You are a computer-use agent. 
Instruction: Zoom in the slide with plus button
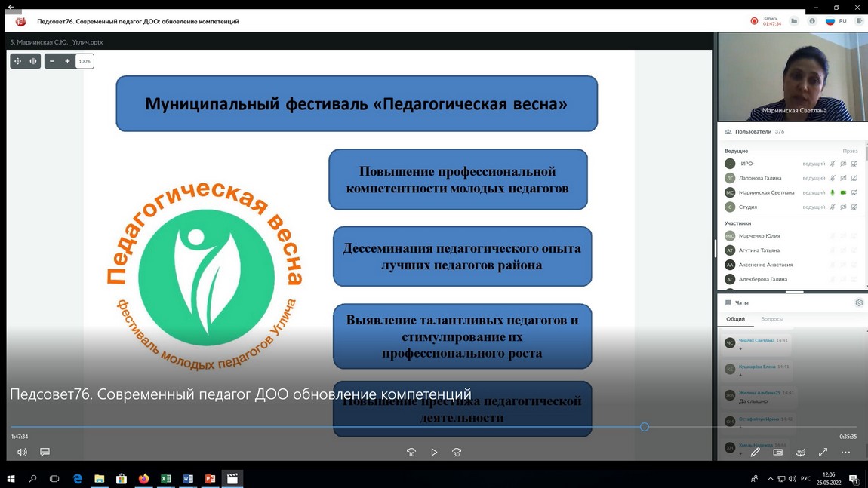(67, 61)
